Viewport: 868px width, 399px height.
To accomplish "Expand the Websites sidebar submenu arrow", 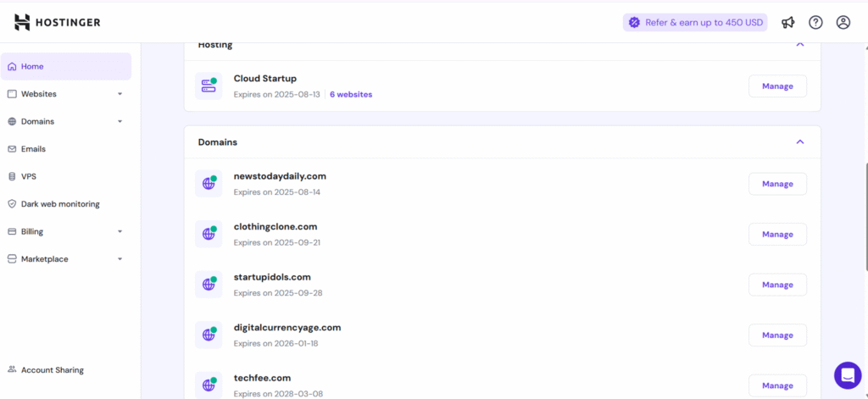I will 120,94.
